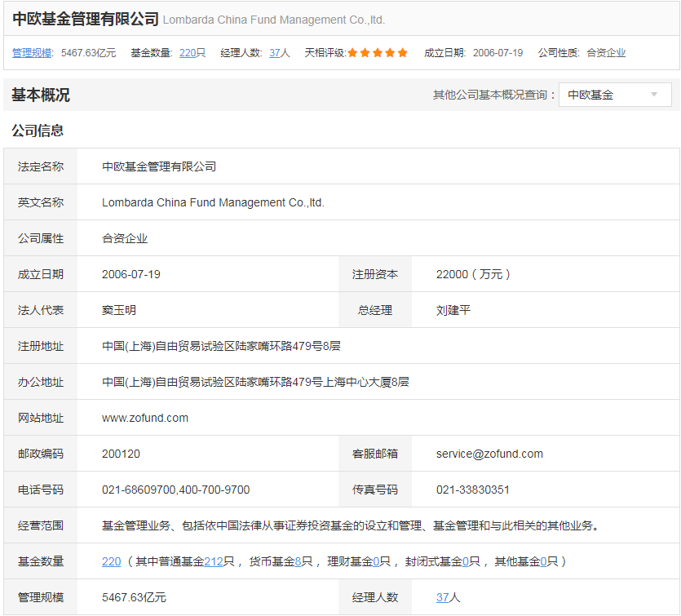681x616 pixels.
Task: Click the English name value in 英文名称 row
Action: pos(213,202)
